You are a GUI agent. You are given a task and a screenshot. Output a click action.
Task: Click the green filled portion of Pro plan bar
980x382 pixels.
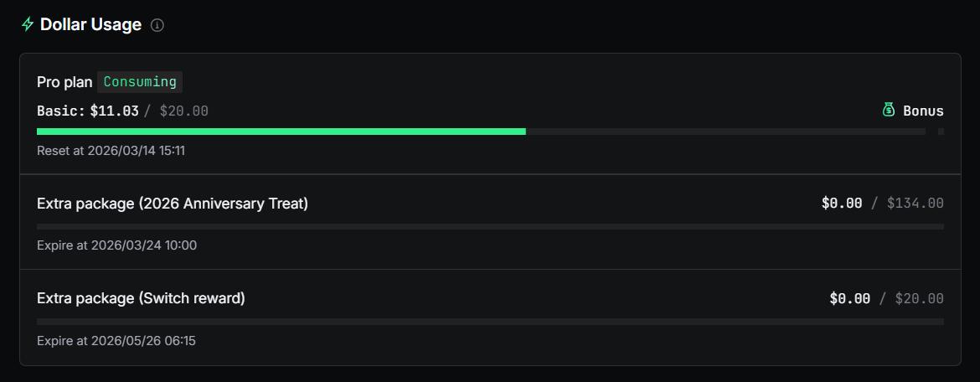(x=281, y=132)
